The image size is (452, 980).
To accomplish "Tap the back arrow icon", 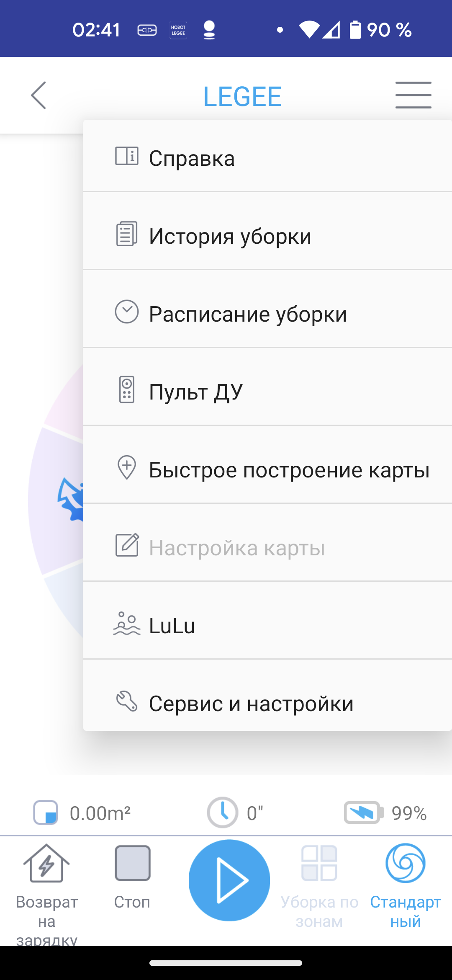I will (x=39, y=95).
